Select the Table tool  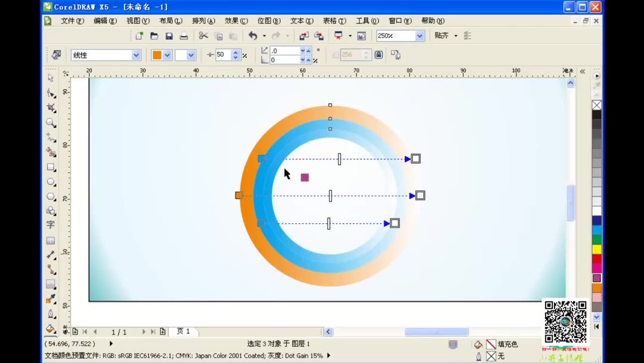(51, 240)
